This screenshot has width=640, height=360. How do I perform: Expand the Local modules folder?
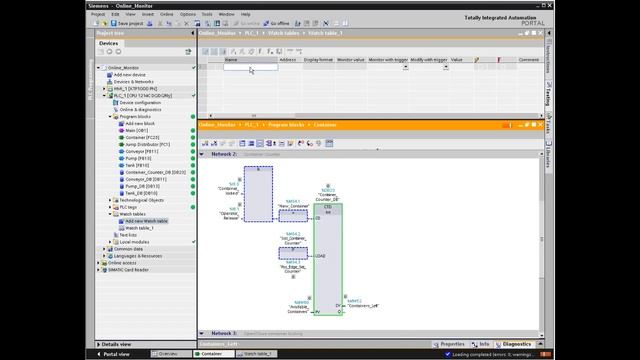point(110,242)
